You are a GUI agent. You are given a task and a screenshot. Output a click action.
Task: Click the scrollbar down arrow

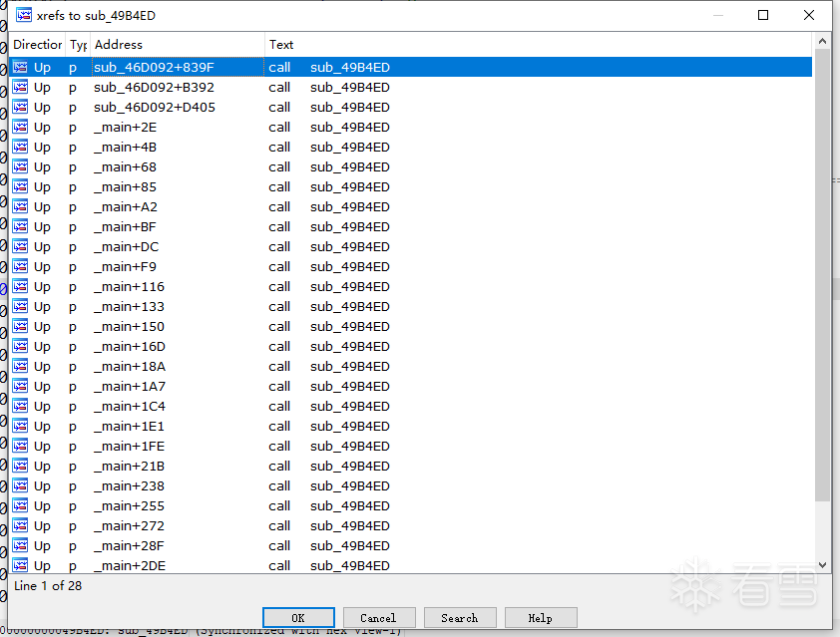pos(822,565)
